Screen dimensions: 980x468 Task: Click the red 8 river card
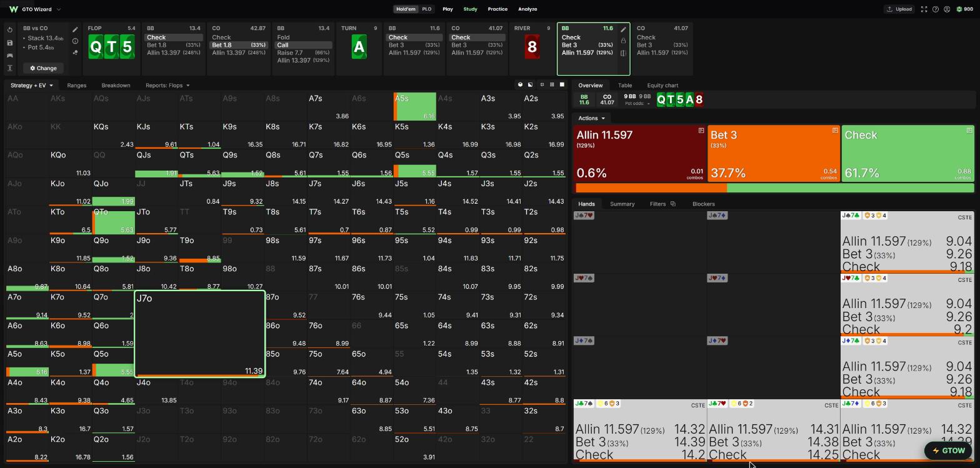click(x=532, y=47)
